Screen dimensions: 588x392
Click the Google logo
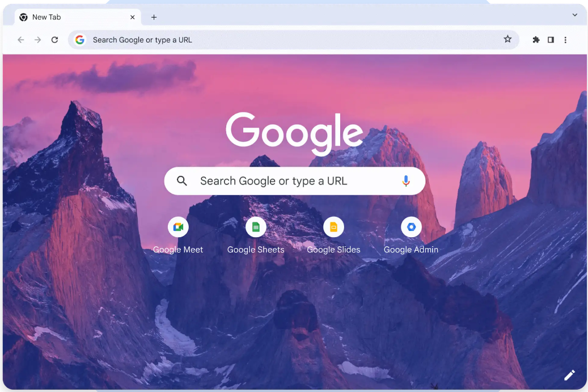coord(294,133)
